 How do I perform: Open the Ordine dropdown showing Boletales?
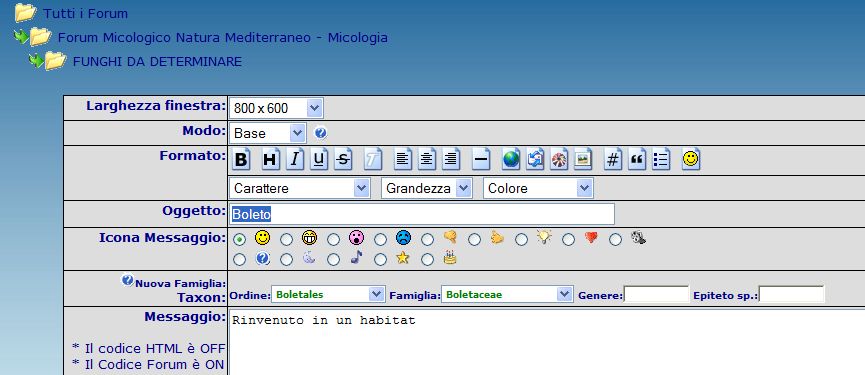coord(328,294)
